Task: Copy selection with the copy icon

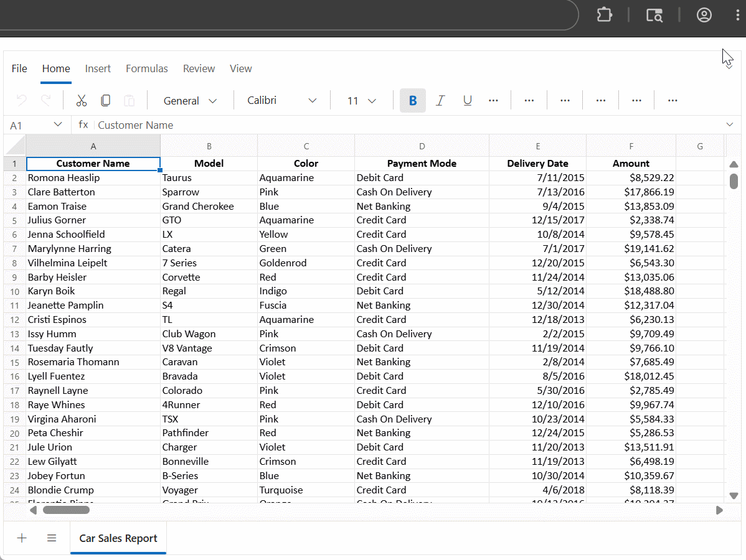Action: pos(106,100)
